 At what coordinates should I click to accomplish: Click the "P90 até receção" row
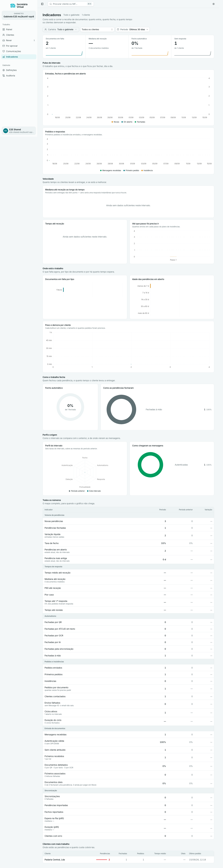point(128,588)
